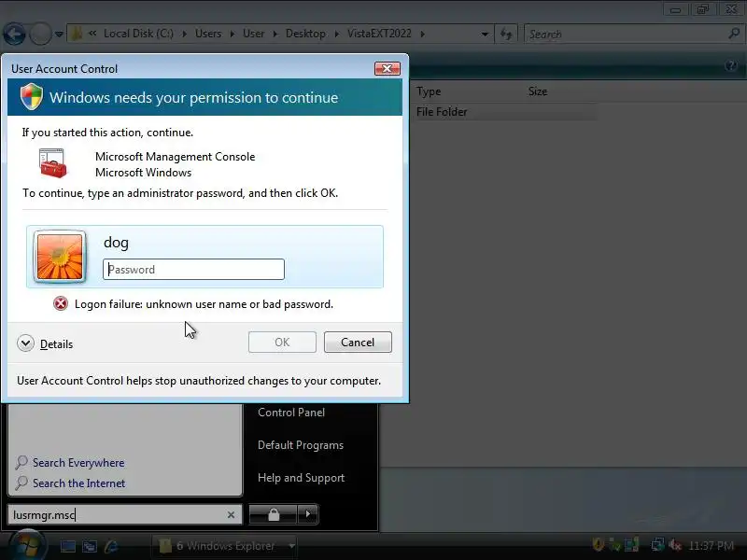Click the Type column header
This screenshot has height=560, width=747.
[x=429, y=91]
